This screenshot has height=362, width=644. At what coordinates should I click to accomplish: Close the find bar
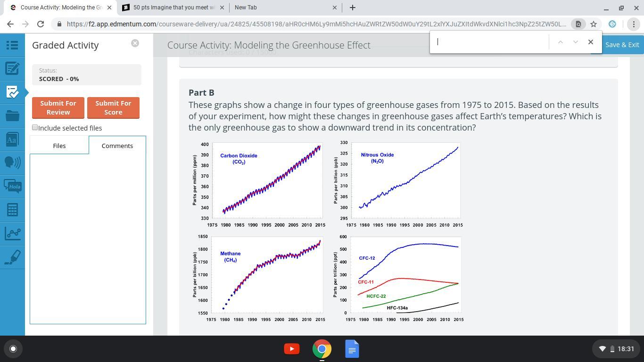590,42
